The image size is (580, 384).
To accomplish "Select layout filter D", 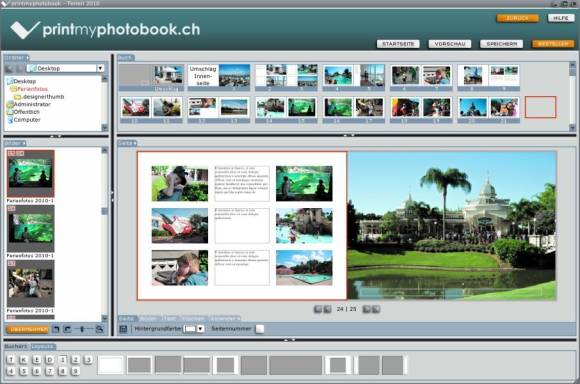I will point(50,360).
